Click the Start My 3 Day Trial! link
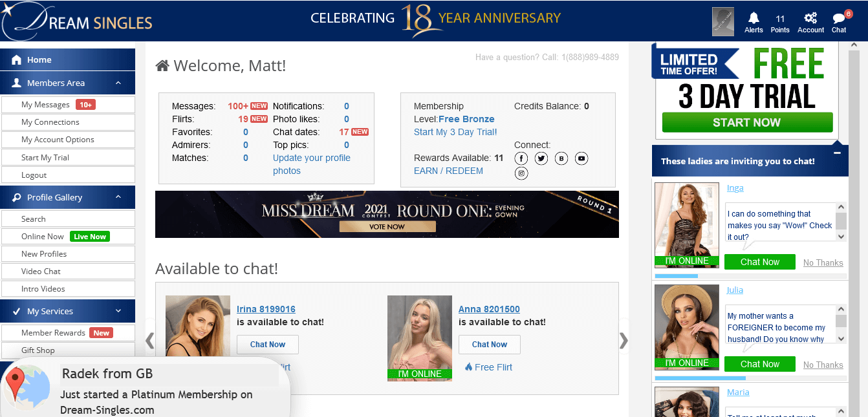This screenshot has width=868, height=417. click(455, 132)
